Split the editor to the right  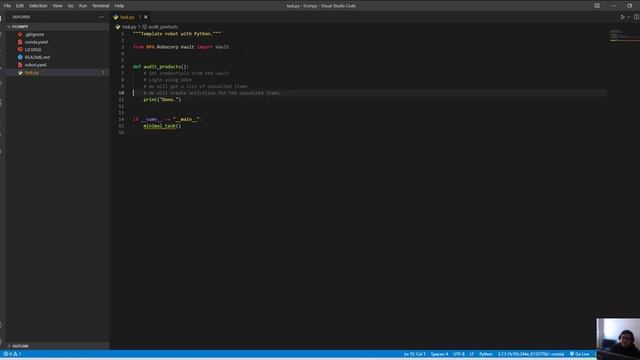coord(636,17)
